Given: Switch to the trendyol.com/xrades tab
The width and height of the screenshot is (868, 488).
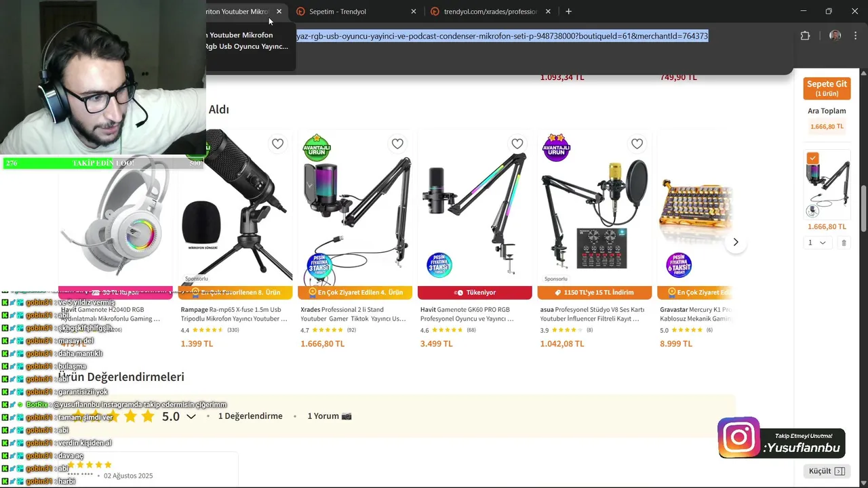Looking at the screenshot, I should pyautogui.click(x=490, y=12).
